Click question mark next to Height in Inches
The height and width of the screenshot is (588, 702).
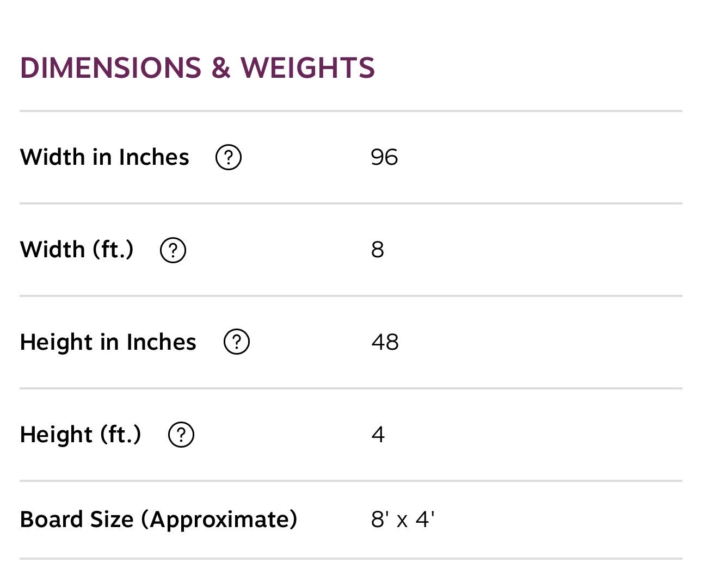[x=237, y=342]
